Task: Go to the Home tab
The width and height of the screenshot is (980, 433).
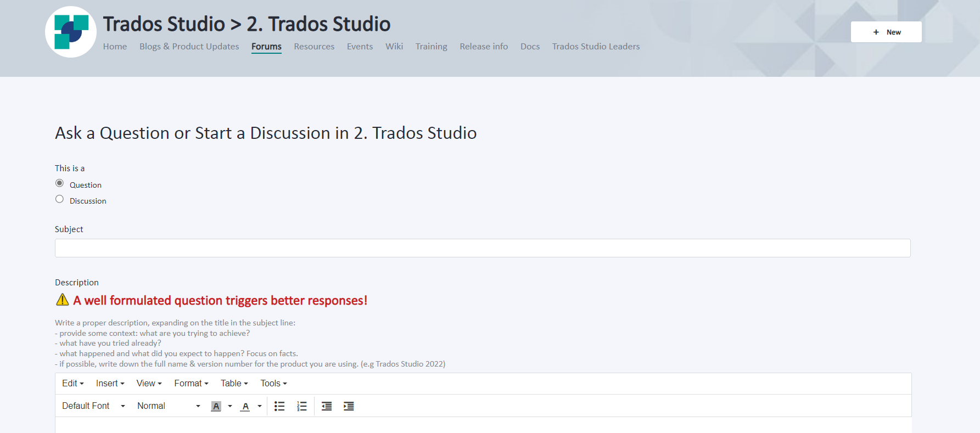Action: pos(115,47)
